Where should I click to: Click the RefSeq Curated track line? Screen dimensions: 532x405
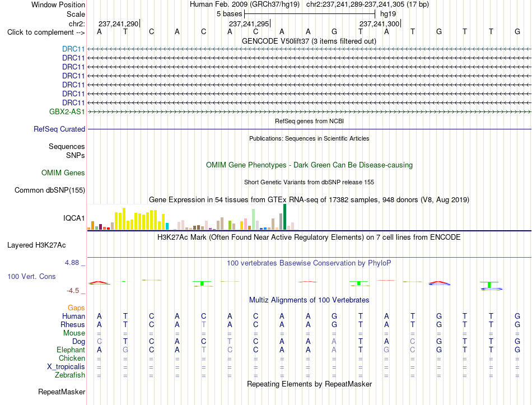(x=310, y=129)
